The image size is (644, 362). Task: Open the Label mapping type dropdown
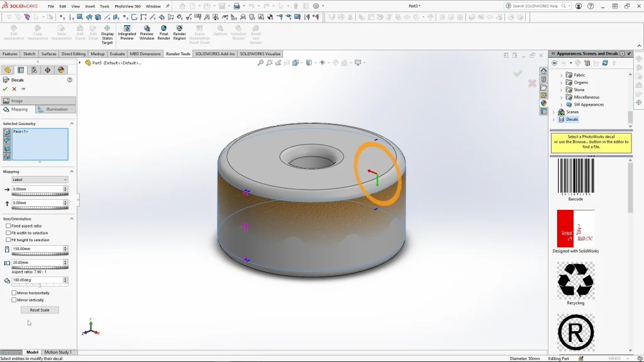pos(39,180)
